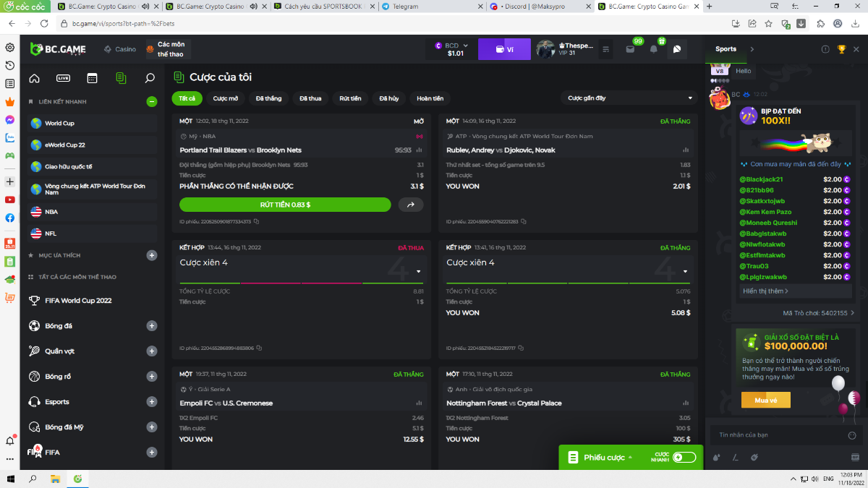Image resolution: width=868 pixels, height=488 pixels.
Task: Toggle the Cược Nhanh quick bet switch
Action: pos(684,457)
